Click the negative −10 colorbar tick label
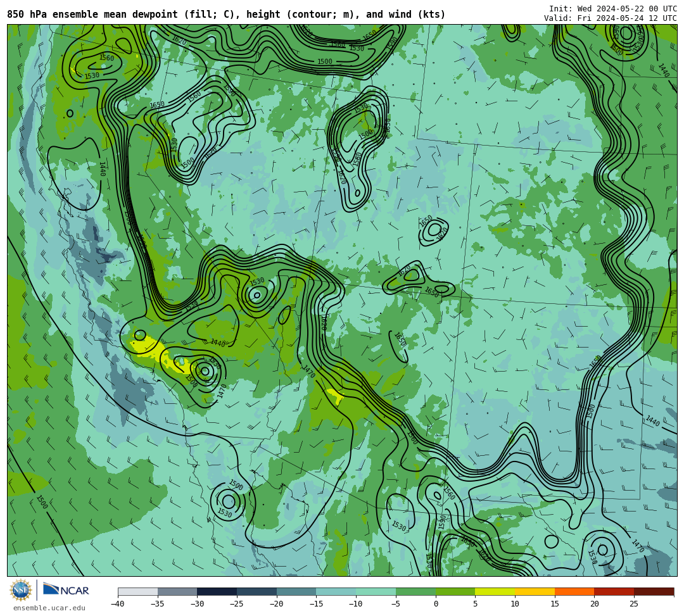The image size is (684, 616). pos(356,604)
